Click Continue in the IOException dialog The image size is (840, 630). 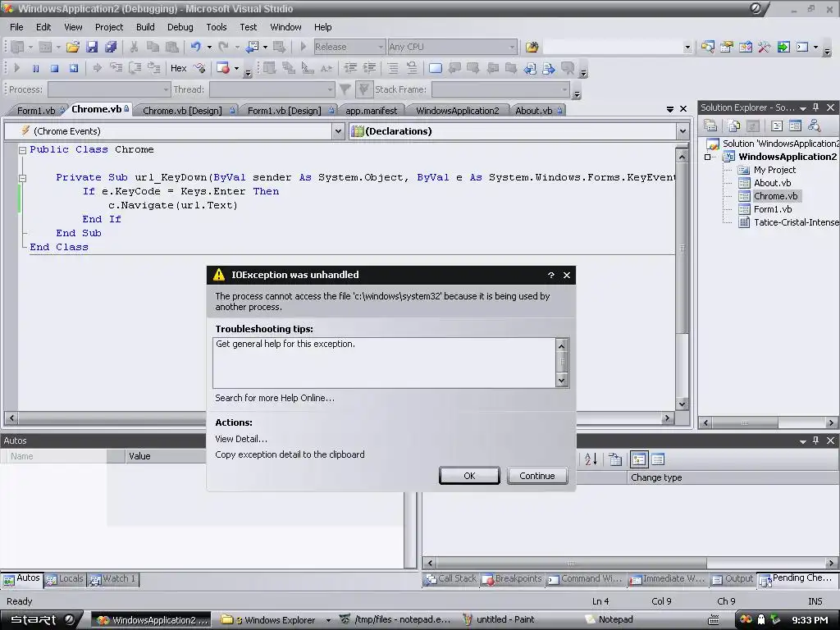pos(536,476)
